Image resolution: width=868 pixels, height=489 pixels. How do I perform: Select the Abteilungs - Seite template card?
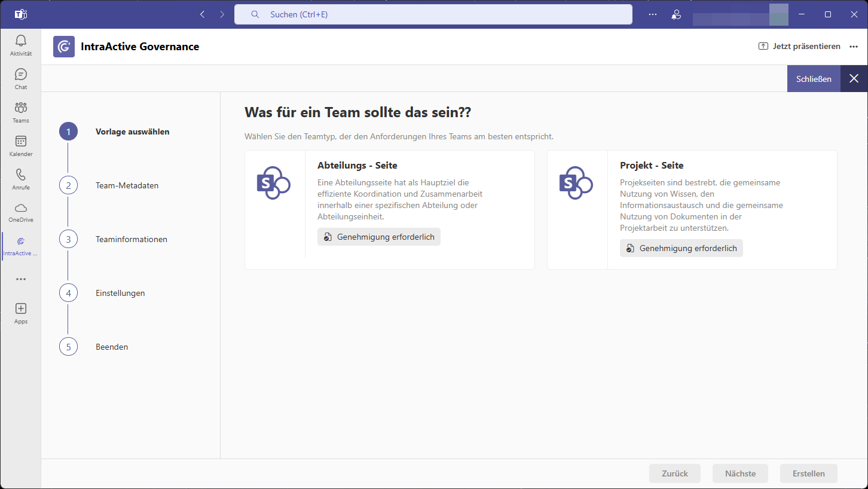(389, 209)
